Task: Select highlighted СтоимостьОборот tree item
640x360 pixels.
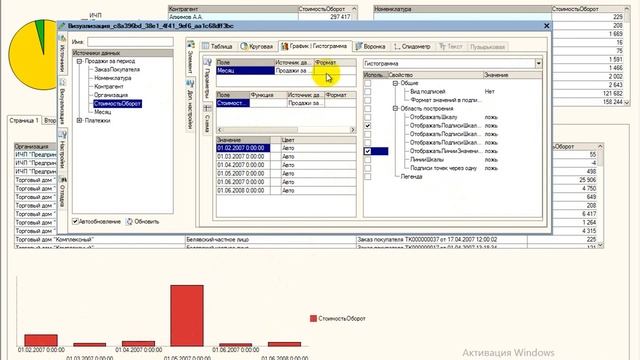Action: [118, 104]
